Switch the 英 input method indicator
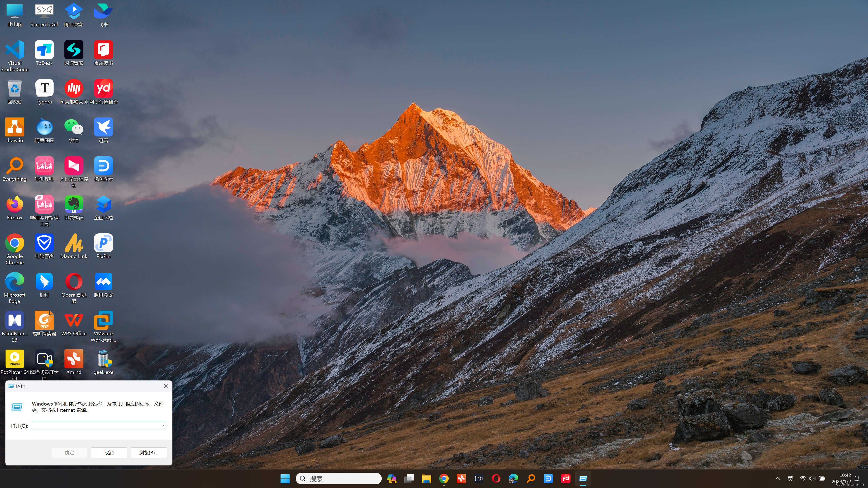The height and width of the screenshot is (488, 868). coord(790,479)
